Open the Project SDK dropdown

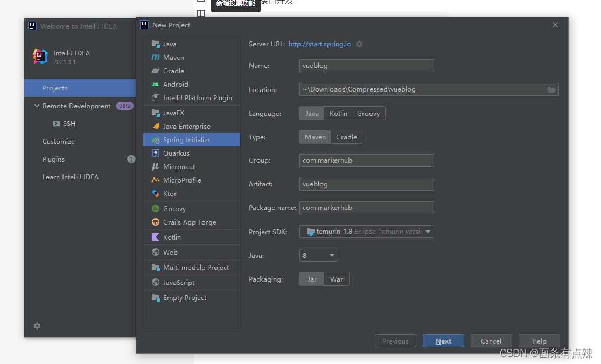coord(366,232)
